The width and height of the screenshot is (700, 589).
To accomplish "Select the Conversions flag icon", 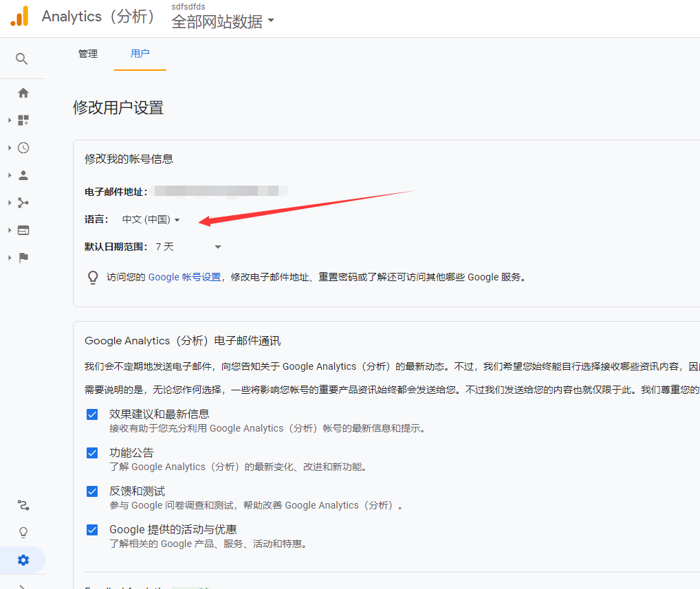I will coord(23,257).
